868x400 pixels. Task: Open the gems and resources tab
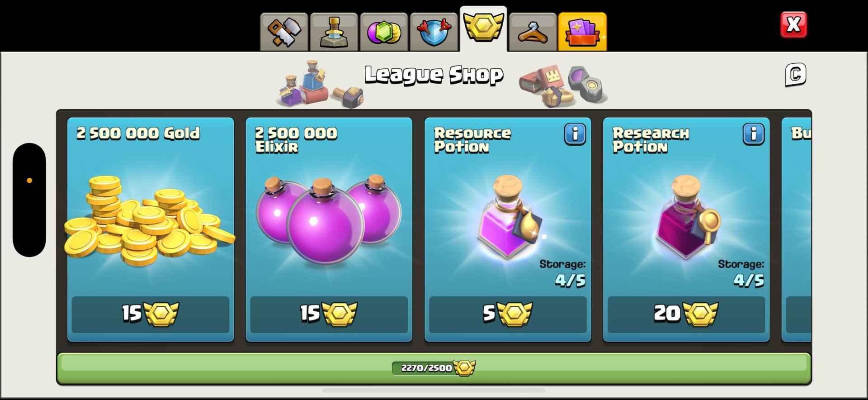tap(383, 31)
